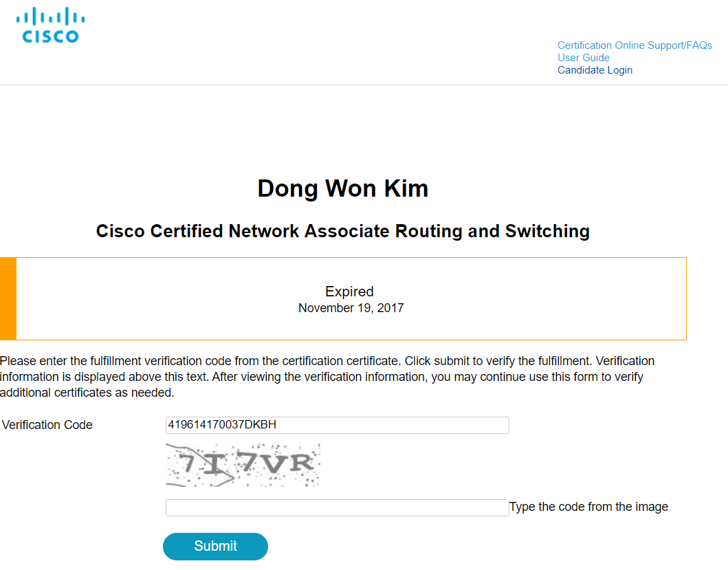Submit the verification form

click(x=215, y=547)
